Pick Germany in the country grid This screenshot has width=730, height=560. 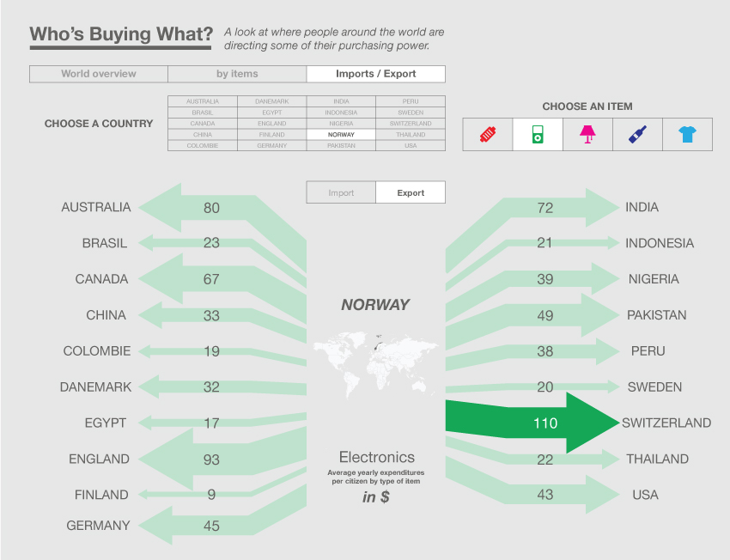(271, 146)
